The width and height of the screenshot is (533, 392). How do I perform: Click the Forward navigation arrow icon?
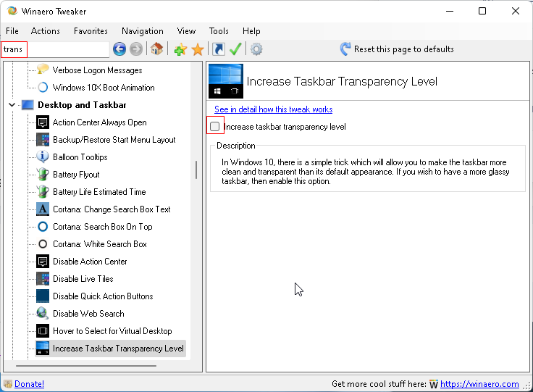(x=136, y=49)
